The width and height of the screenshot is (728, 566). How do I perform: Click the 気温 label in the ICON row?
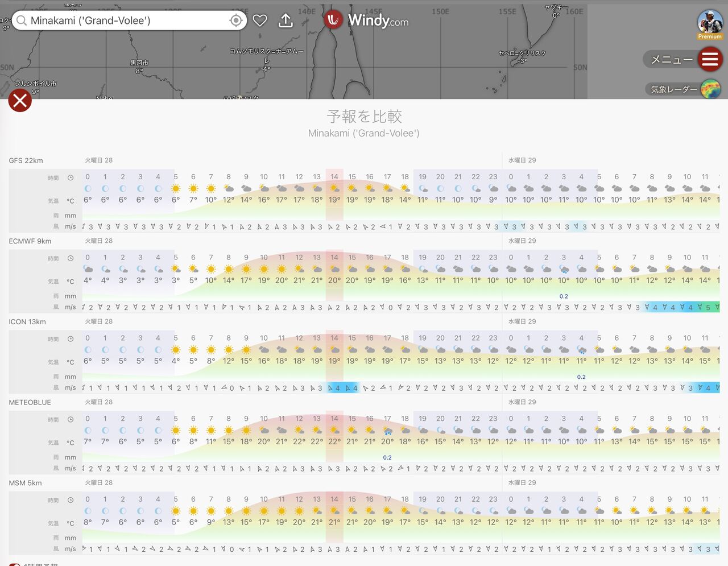[x=53, y=362]
